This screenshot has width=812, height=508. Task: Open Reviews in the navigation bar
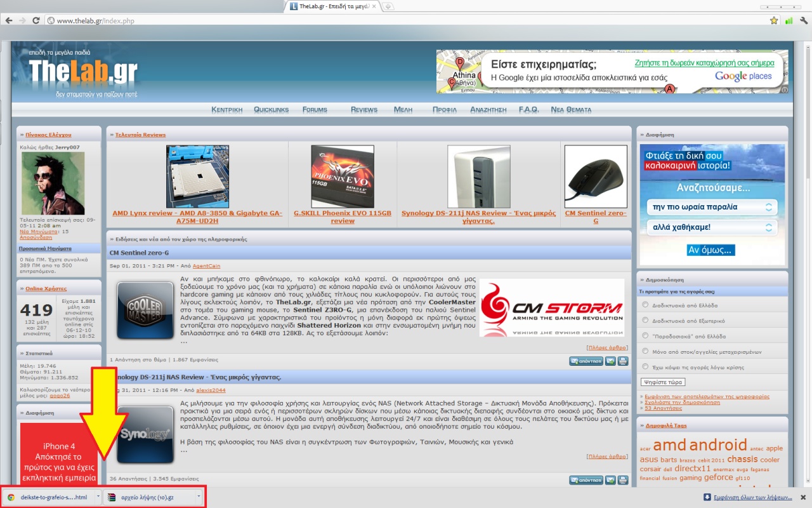[364, 109]
